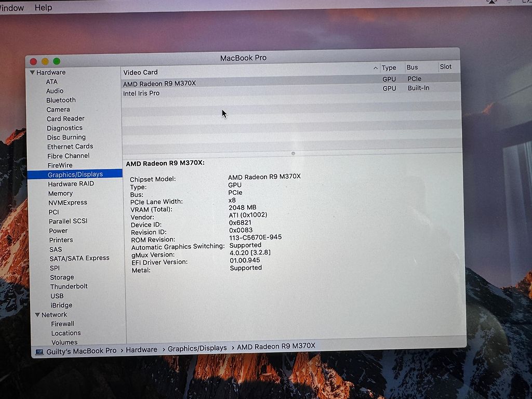Select Hardware category header

point(51,72)
